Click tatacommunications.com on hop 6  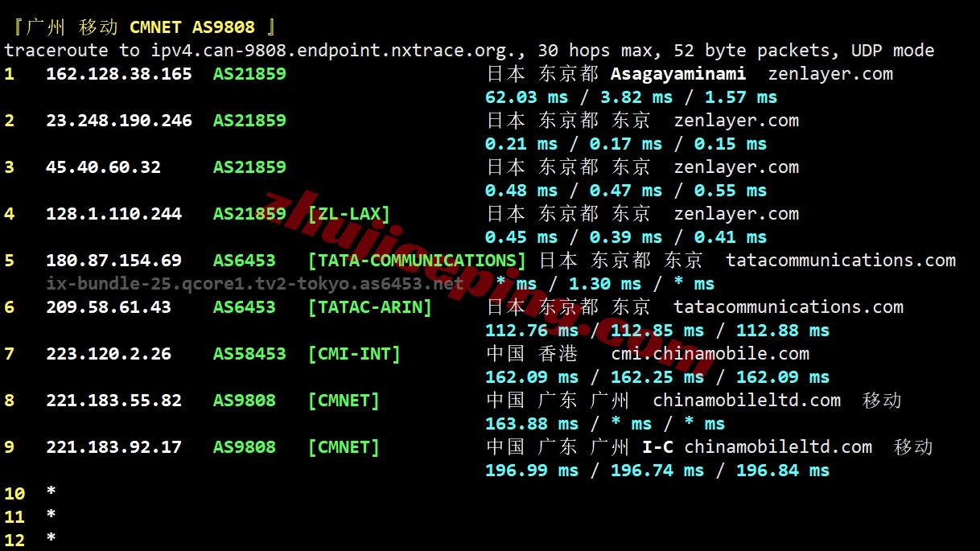[x=789, y=307]
